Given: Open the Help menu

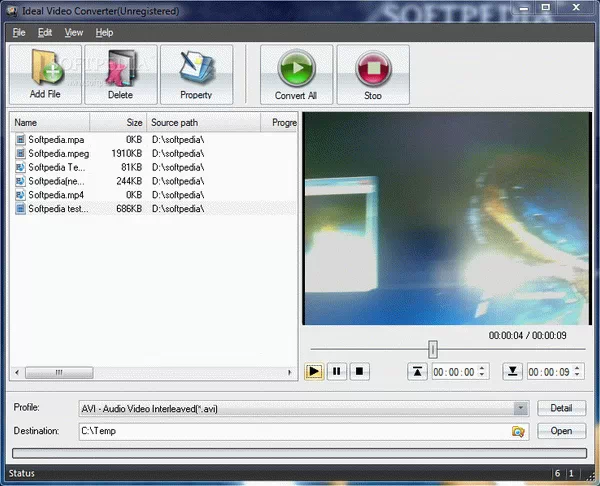Looking at the screenshot, I should 104,33.
